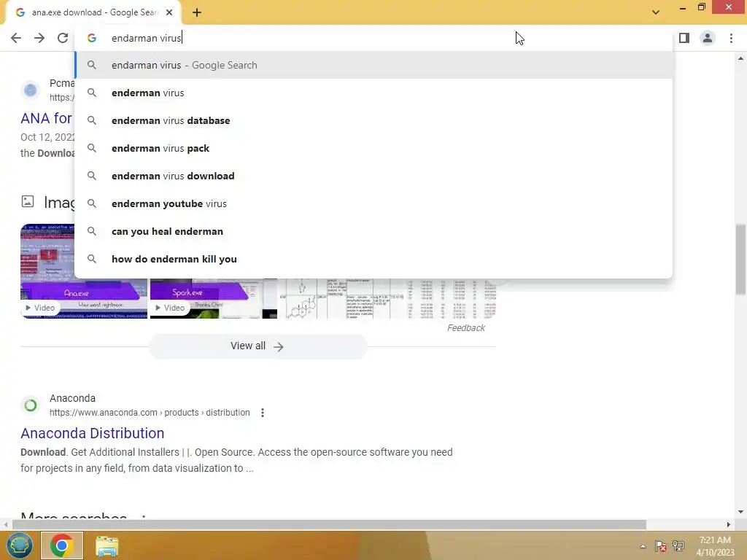Click the Images section icon
Screen dimensions: 747x560
pyautogui.click(x=28, y=201)
